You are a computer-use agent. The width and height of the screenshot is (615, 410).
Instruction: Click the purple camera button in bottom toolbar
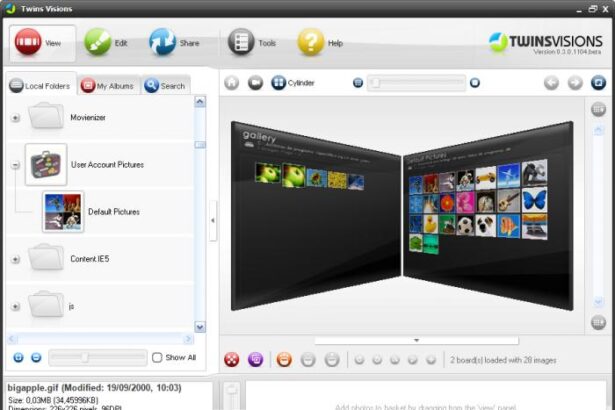tap(255, 359)
